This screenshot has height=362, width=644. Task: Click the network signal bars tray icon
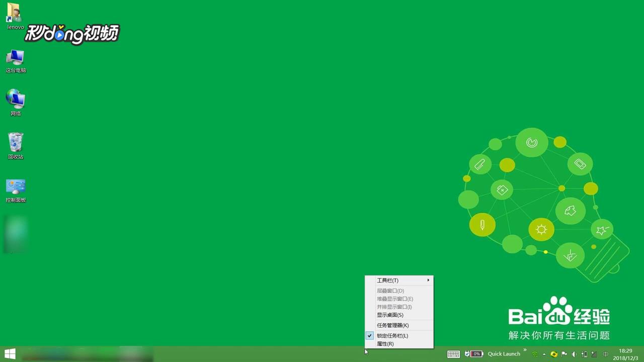point(594,354)
